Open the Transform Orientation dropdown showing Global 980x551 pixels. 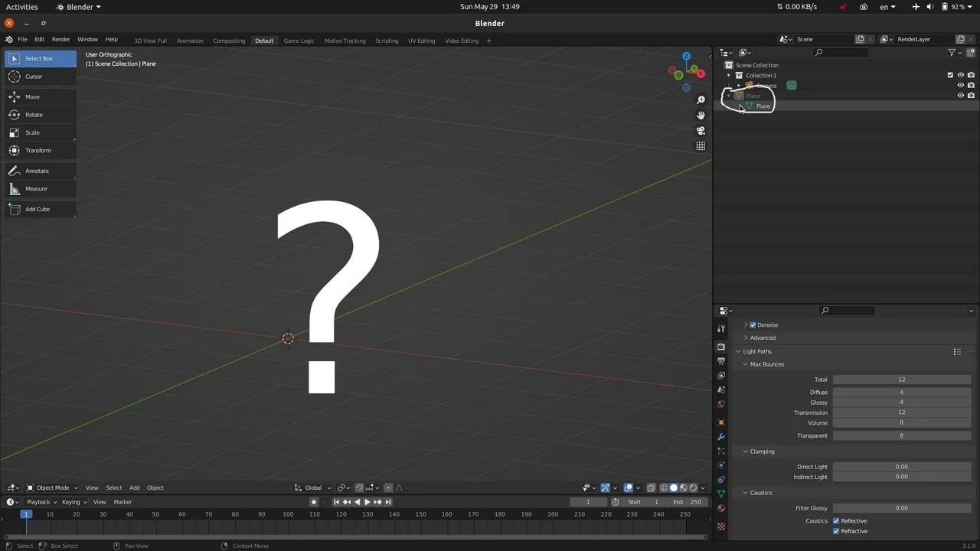click(313, 487)
